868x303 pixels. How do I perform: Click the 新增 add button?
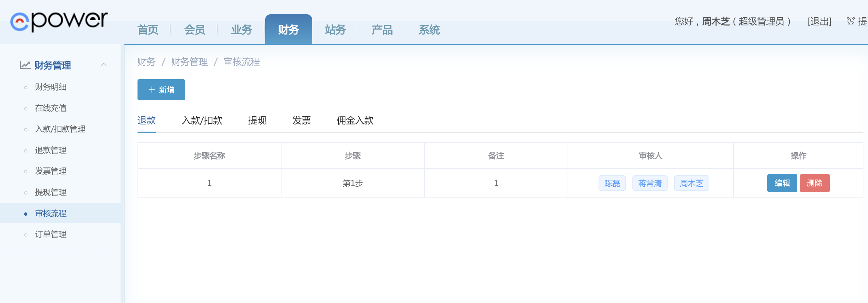[161, 90]
